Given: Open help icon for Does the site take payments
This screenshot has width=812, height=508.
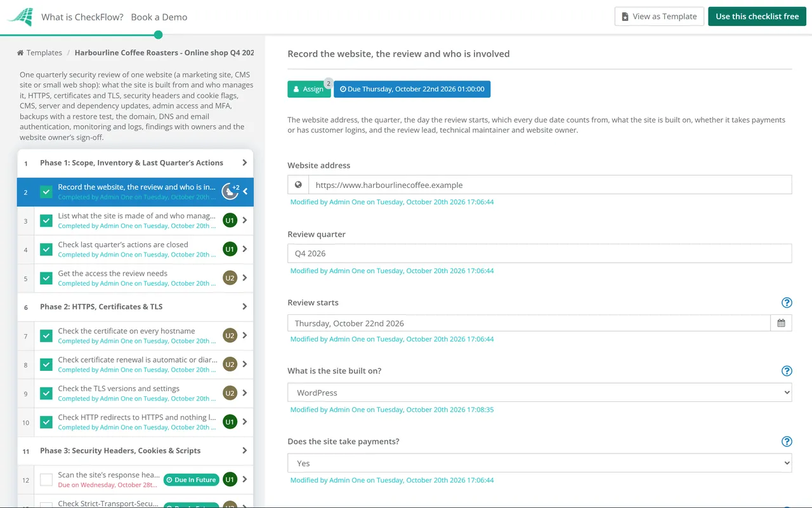Looking at the screenshot, I should click(x=787, y=441).
